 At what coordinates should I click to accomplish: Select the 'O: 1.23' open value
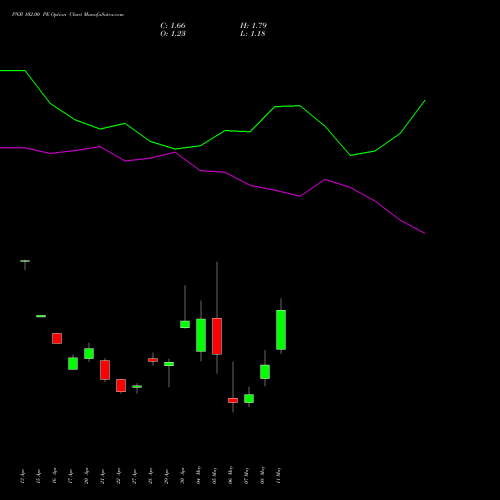point(173,34)
